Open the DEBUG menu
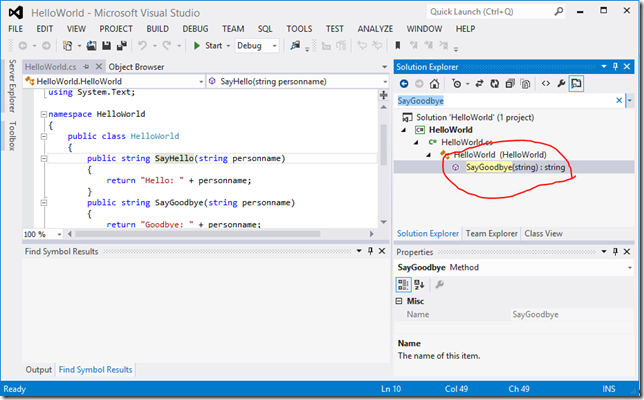Image resolution: width=644 pixels, height=400 pixels. pyautogui.click(x=195, y=29)
